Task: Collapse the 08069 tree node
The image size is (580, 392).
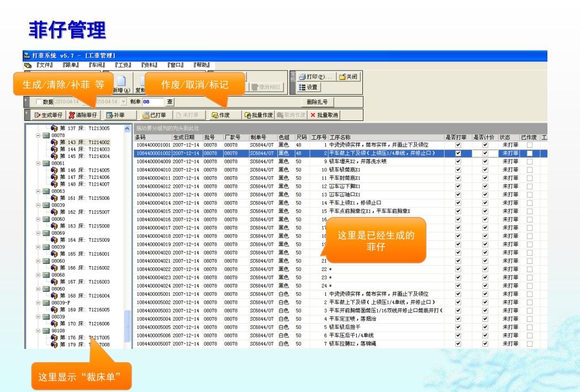Action: pos(38,233)
